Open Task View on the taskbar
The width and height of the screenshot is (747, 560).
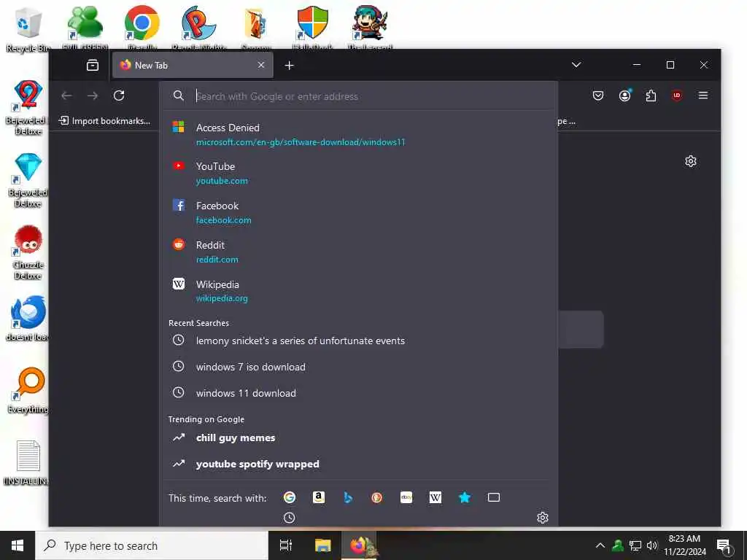[x=286, y=545]
